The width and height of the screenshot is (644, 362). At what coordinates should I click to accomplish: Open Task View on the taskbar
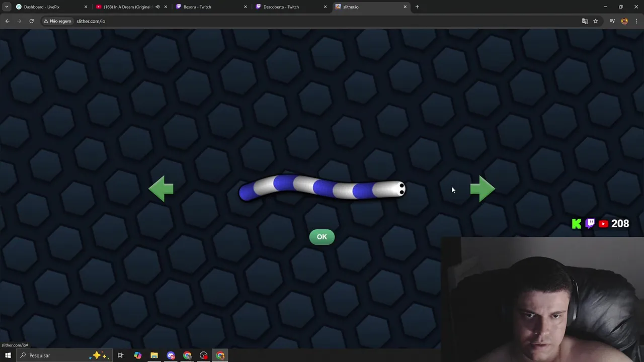[x=121, y=355]
